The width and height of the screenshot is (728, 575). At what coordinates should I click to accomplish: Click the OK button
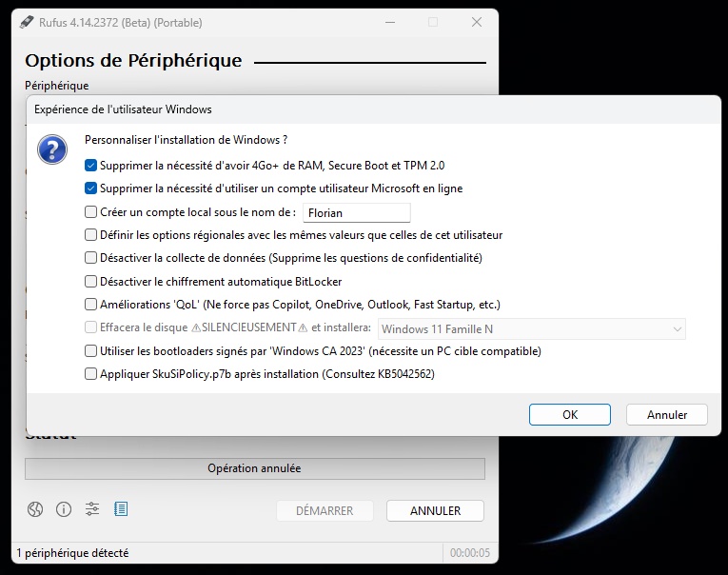(x=570, y=415)
